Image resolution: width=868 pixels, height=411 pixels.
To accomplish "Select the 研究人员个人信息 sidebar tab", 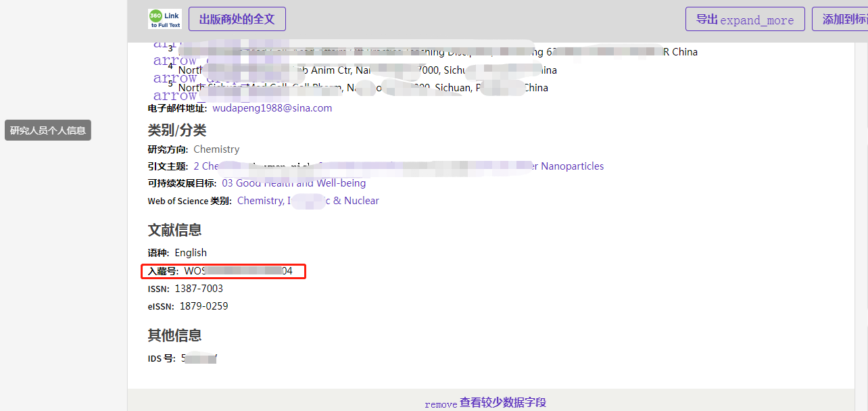I will 47,130.
